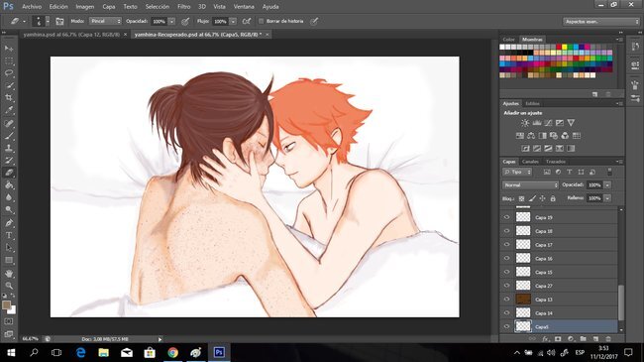Viewport: 644px width, 362px height.
Task: Select the Clone Stamp tool
Action: (9, 148)
